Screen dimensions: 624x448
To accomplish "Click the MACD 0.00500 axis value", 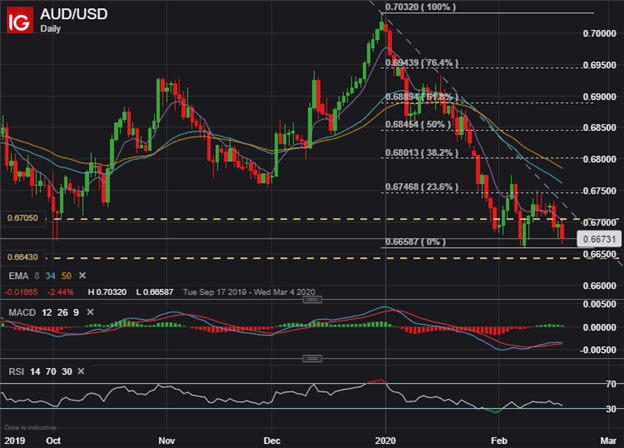I will [599, 304].
